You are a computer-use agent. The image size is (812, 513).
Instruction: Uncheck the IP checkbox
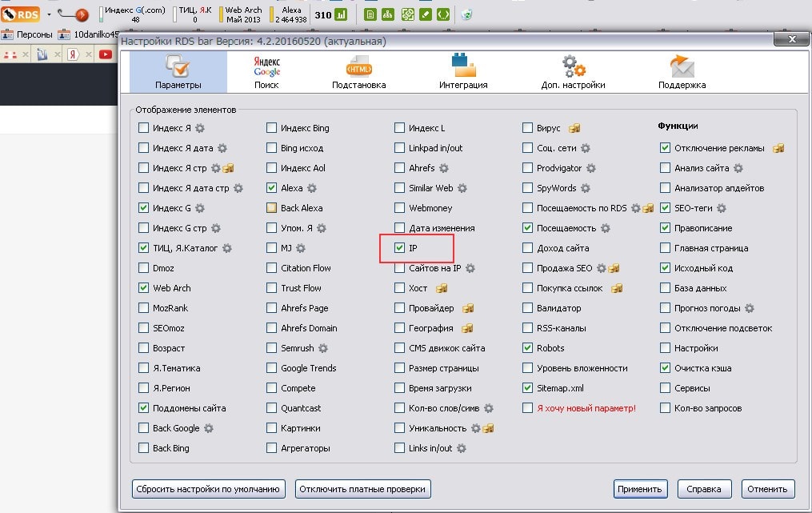tap(400, 248)
